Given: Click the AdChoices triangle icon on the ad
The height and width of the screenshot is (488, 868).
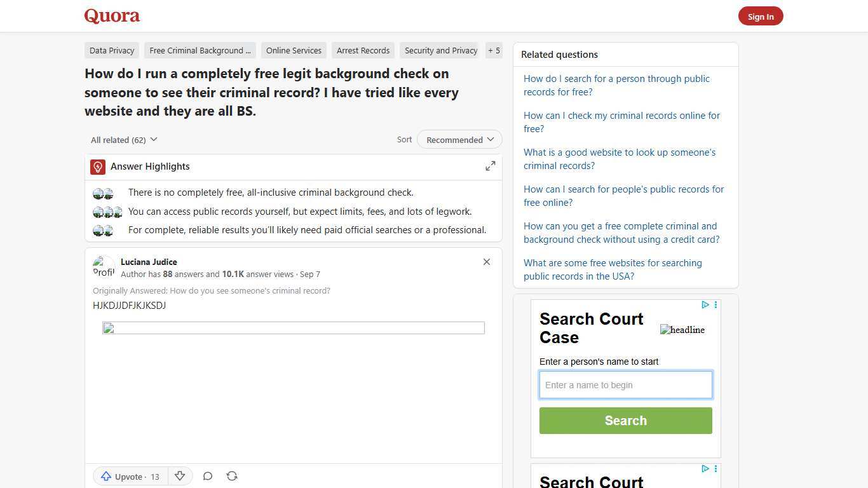Looking at the screenshot, I should tap(705, 304).
